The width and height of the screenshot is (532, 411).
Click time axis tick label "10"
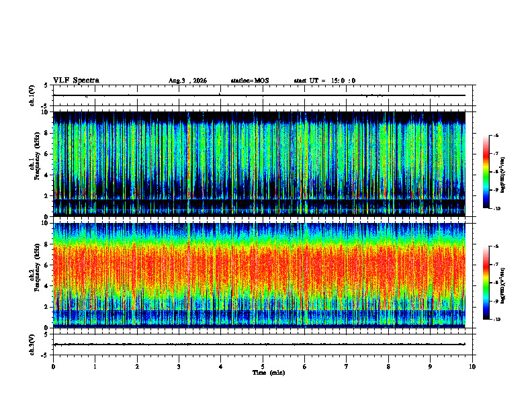(x=472, y=367)
